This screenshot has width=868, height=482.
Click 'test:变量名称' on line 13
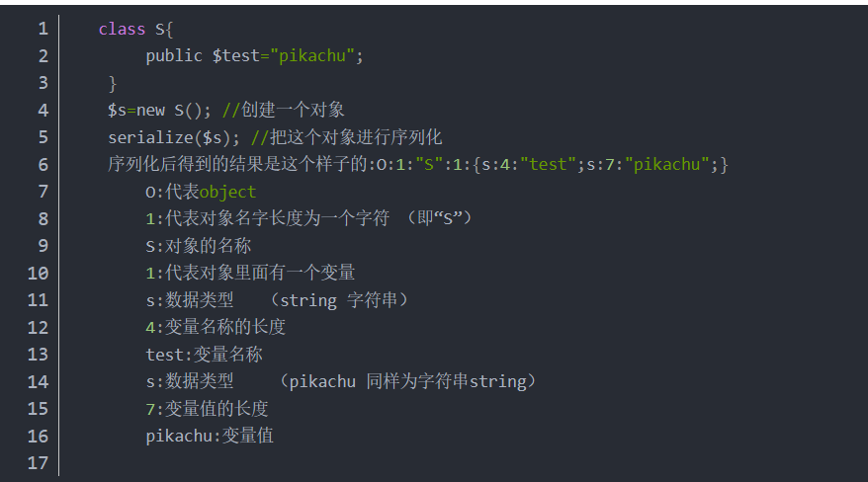point(204,355)
